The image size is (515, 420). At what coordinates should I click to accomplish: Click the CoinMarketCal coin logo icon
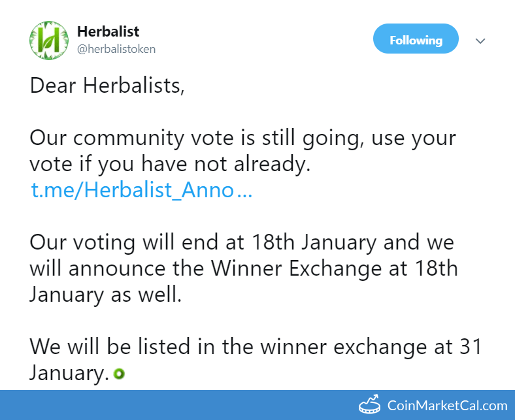369,404
